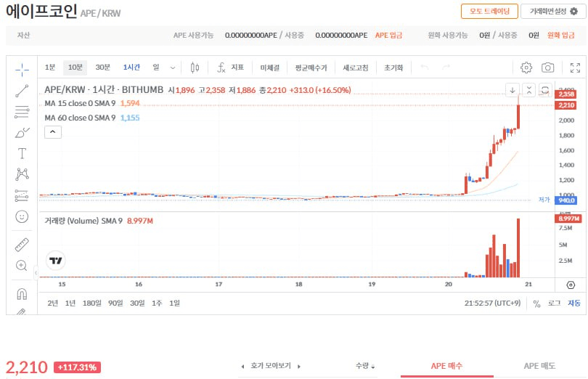The height and width of the screenshot is (379, 588).
Task: Collapse the chart pane with chevrons icon
Action: point(528,90)
